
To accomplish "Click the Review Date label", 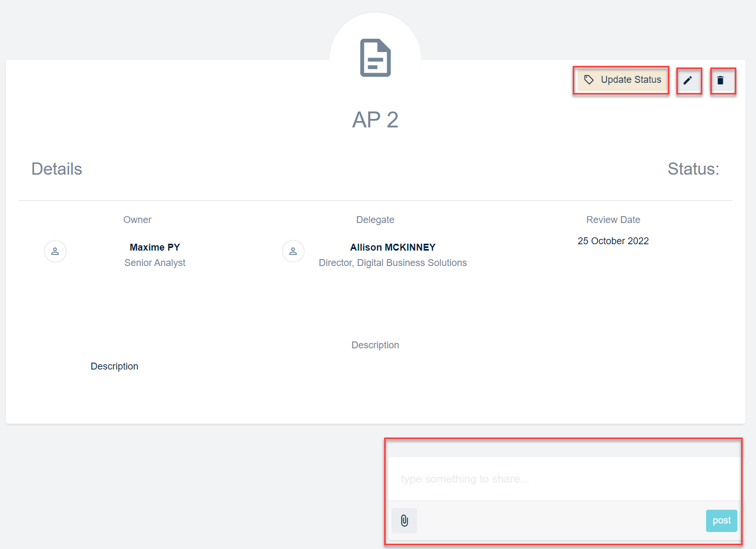I will 613,220.
